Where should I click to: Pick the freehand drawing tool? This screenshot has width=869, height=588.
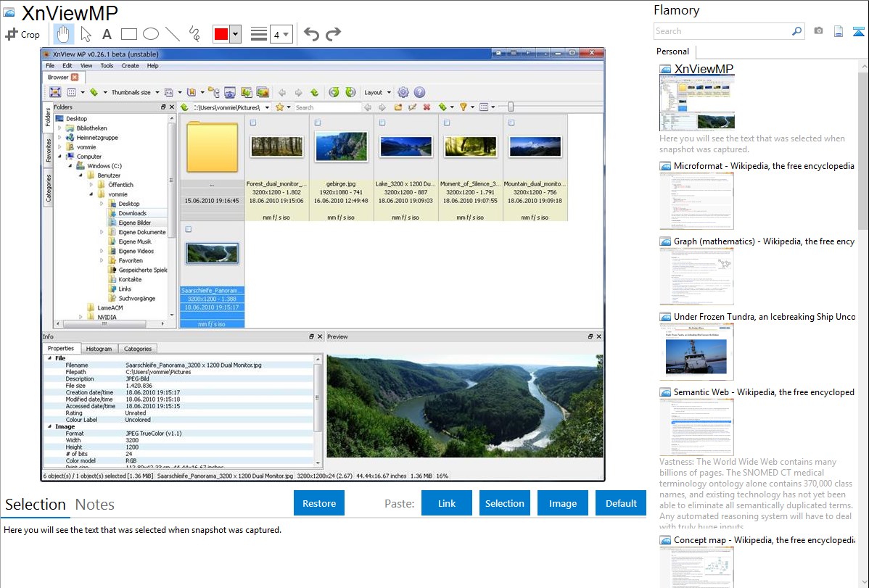pos(194,34)
